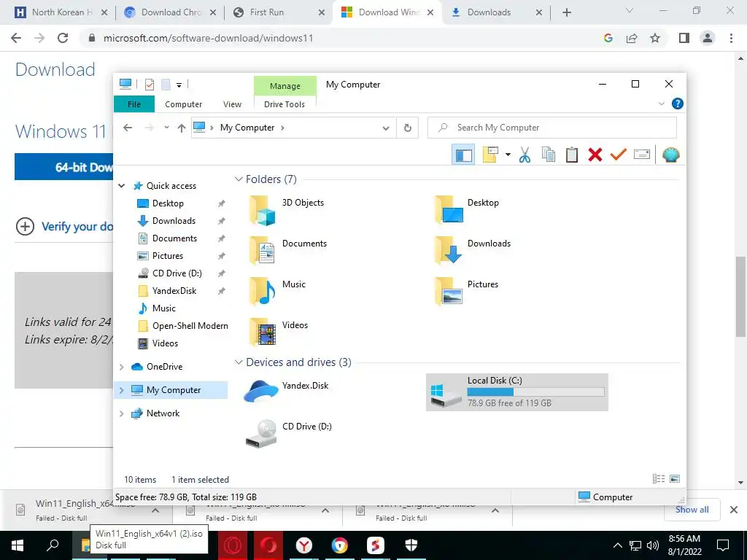Expand My Computer node in navigation pane

(x=122, y=390)
